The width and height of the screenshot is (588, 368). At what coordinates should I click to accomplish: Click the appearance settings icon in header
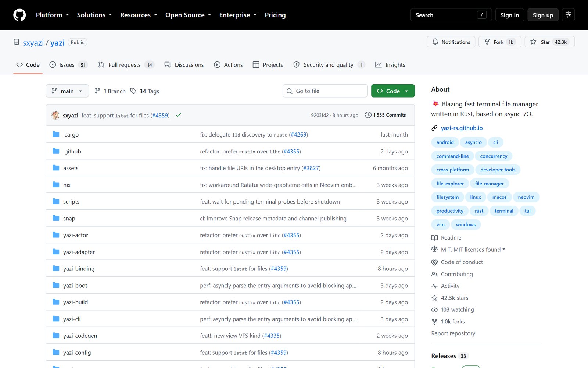click(568, 15)
